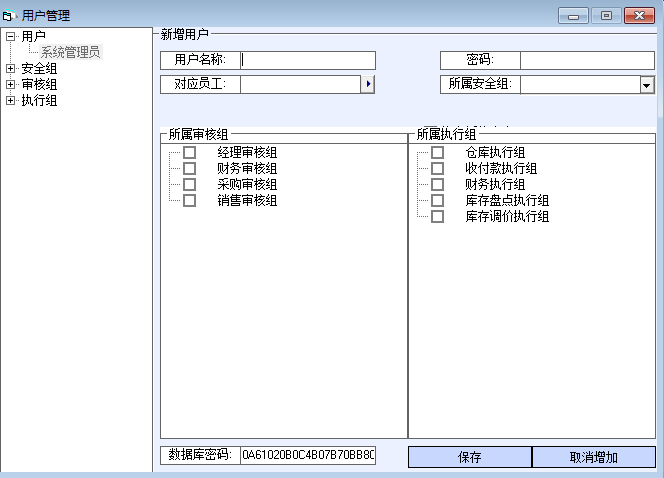Check the 财务执行组 checkbox
The height and width of the screenshot is (478, 664).
point(437,185)
